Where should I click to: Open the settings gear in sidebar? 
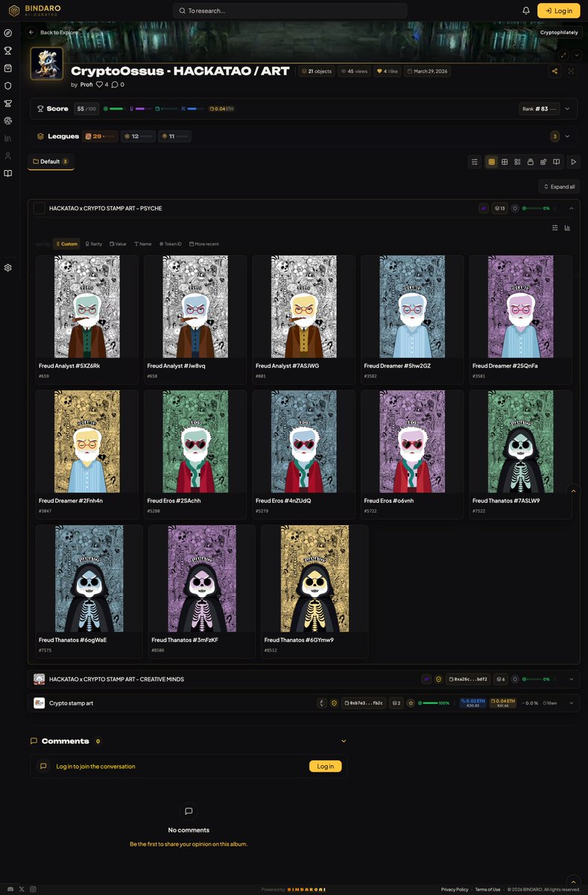point(8,268)
